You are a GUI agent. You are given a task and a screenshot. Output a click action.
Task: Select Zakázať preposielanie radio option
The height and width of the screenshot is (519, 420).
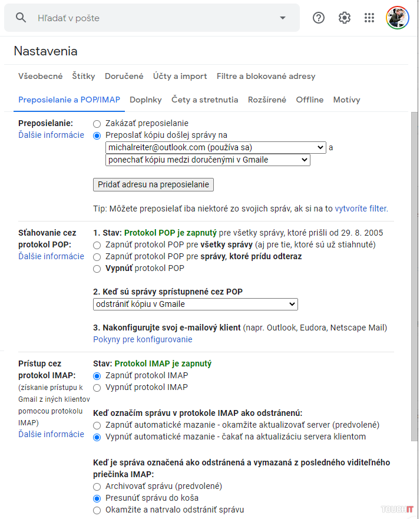coord(97,124)
